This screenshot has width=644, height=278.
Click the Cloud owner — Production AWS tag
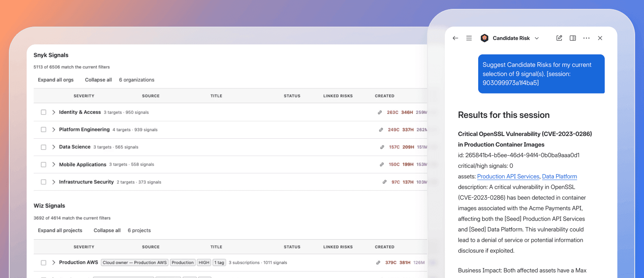pos(135,262)
